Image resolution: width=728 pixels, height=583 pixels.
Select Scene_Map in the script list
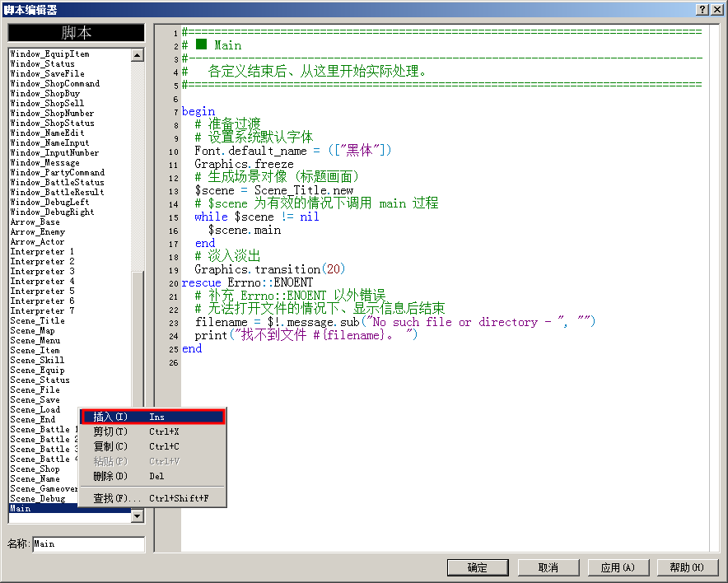click(x=71, y=330)
